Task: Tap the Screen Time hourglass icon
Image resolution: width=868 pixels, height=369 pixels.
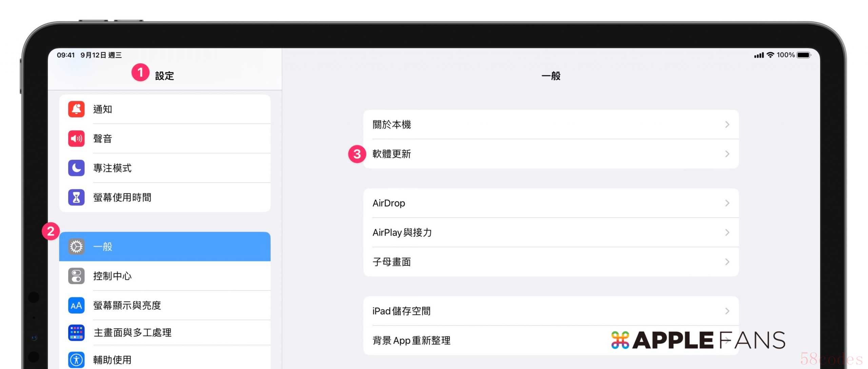Action: (76, 197)
